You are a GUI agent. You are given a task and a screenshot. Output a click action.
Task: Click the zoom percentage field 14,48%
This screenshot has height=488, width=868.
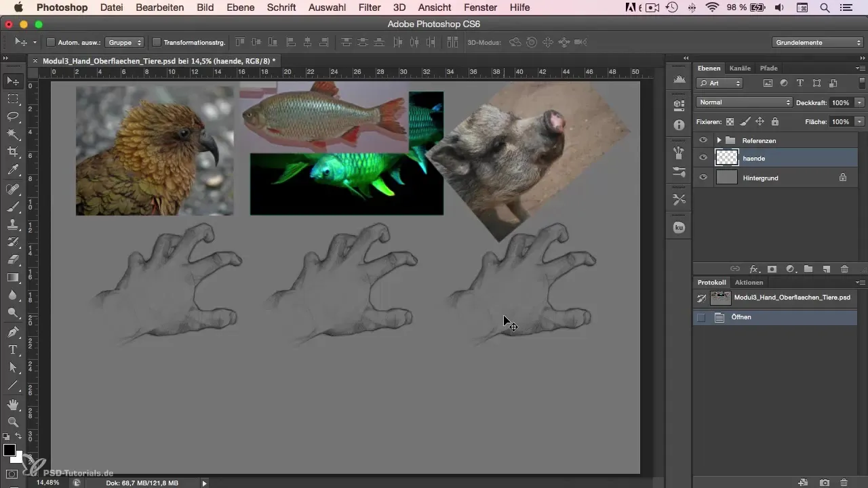[x=47, y=483]
